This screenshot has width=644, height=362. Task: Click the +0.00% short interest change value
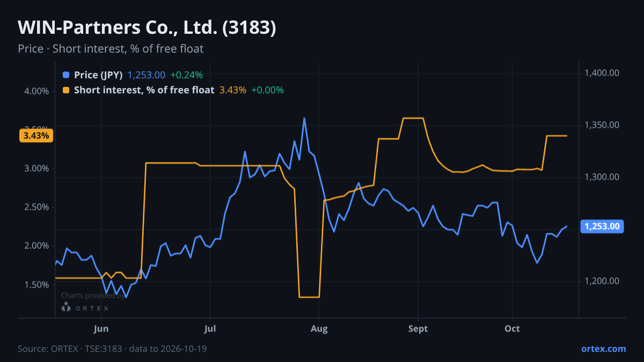[267, 90]
